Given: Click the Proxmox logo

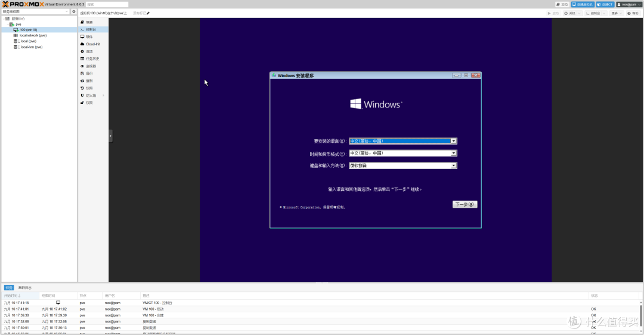Looking at the screenshot, I should pyautogui.click(x=23, y=4).
